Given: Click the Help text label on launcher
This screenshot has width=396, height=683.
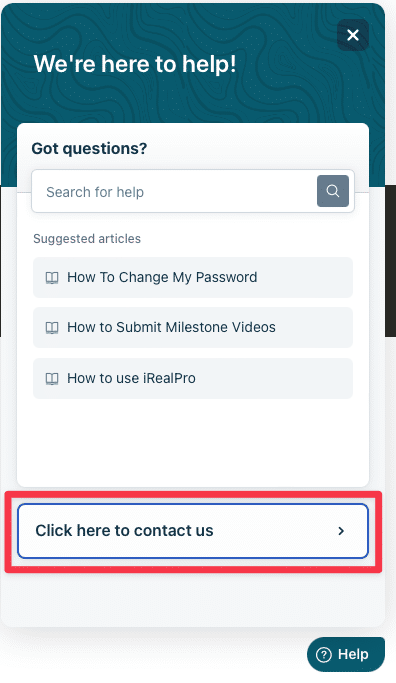Looking at the screenshot, I should click(x=353, y=654).
